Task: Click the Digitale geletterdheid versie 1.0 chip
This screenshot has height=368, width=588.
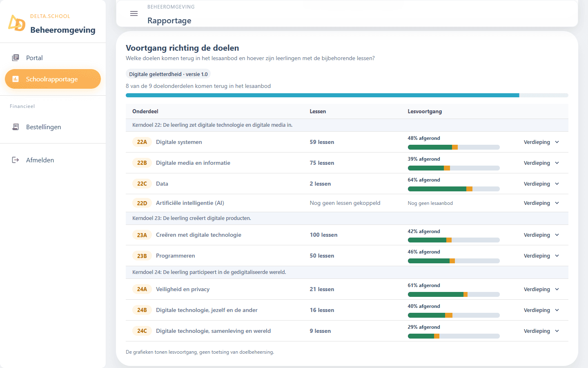Action: (x=168, y=74)
